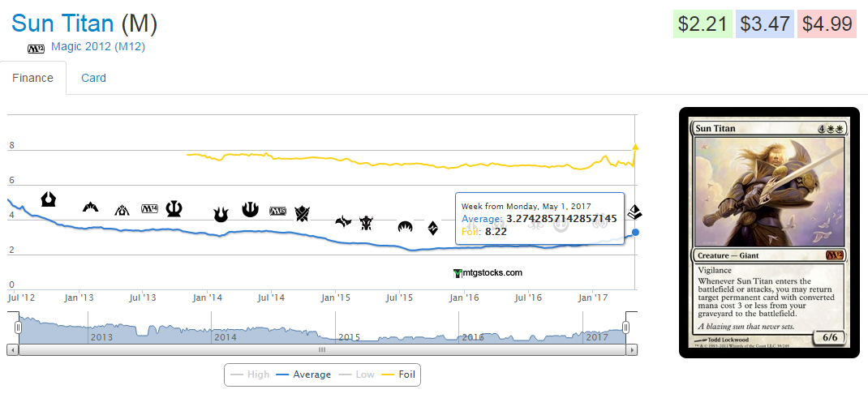Click the Theros set icon on chart

174,208
